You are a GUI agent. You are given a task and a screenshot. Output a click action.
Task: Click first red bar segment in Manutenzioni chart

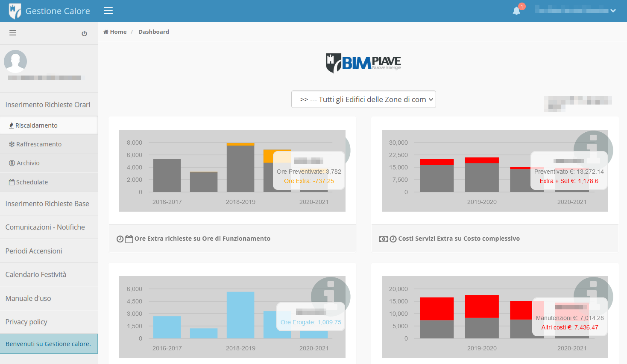point(437,309)
